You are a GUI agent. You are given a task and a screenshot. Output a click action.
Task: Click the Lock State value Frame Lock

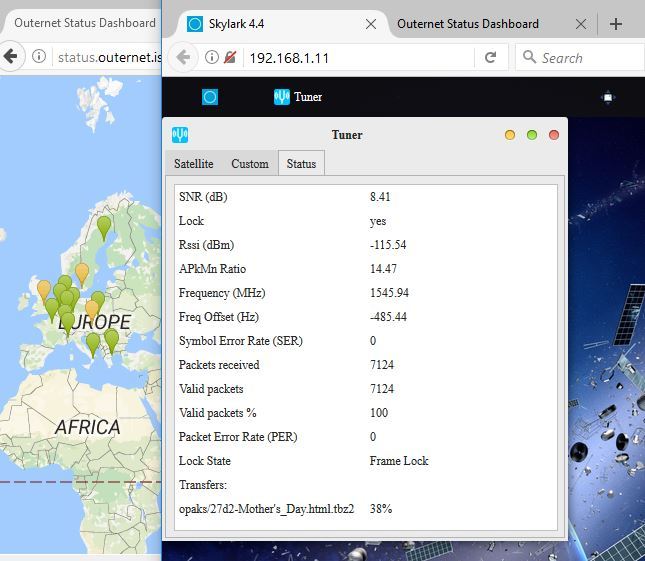pos(399,461)
